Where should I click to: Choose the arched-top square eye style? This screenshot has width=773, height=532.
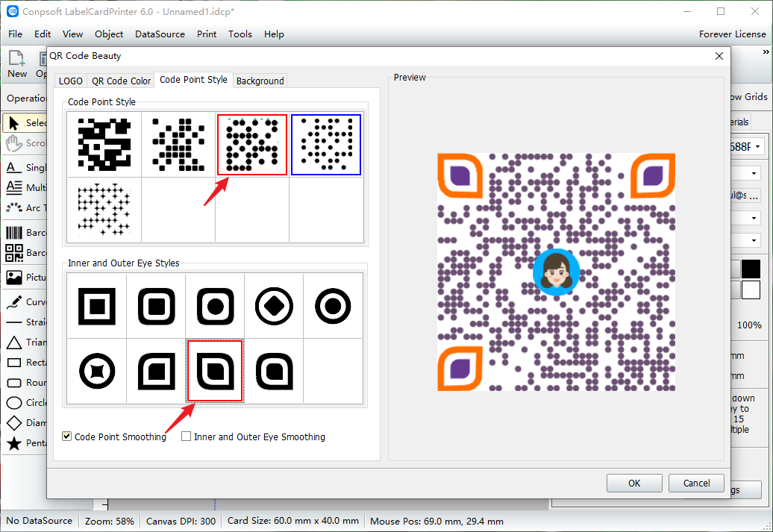tap(274, 371)
